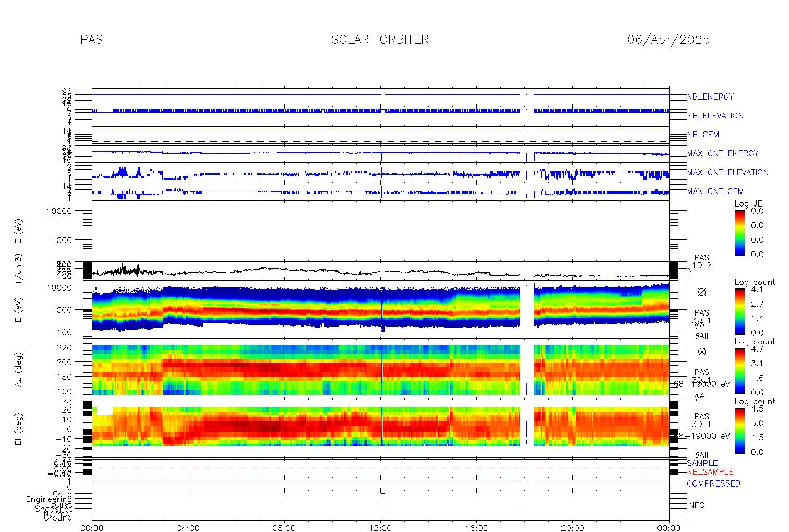Click the color bar scaled 4.7 to 0.0
The width and height of the screenshot is (789, 532).
740,371
